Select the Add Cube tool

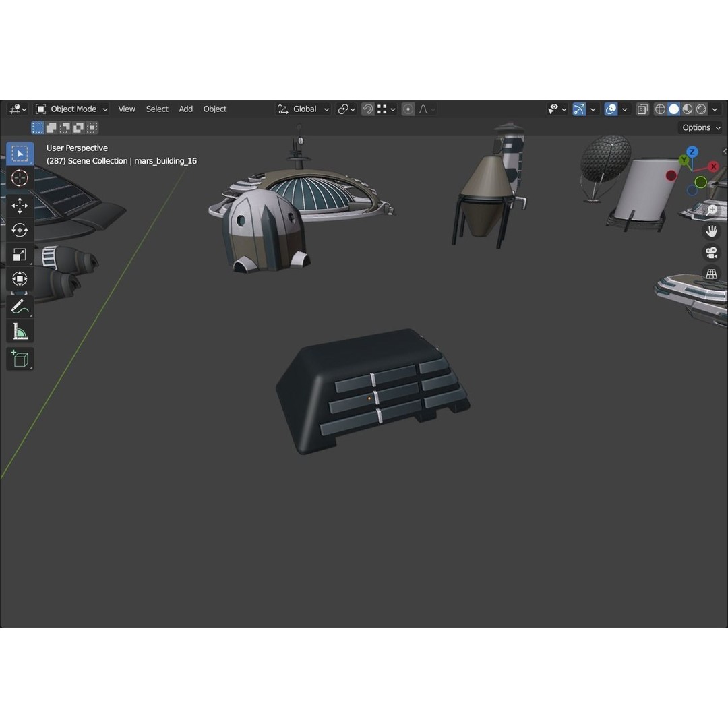(19, 359)
